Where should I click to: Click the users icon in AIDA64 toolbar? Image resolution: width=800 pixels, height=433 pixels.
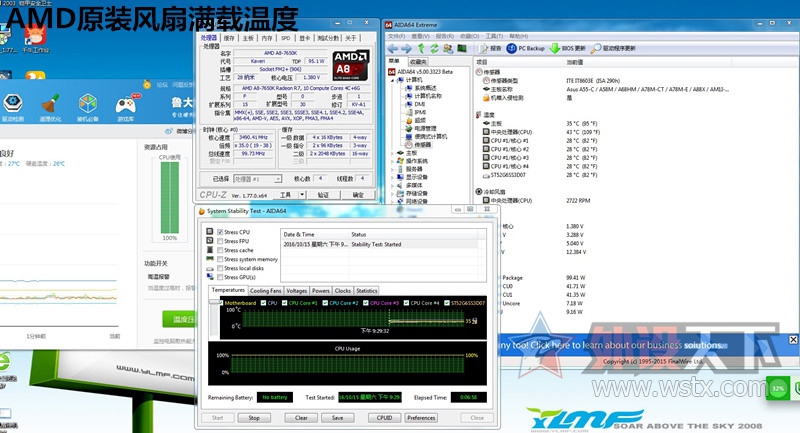[448, 48]
